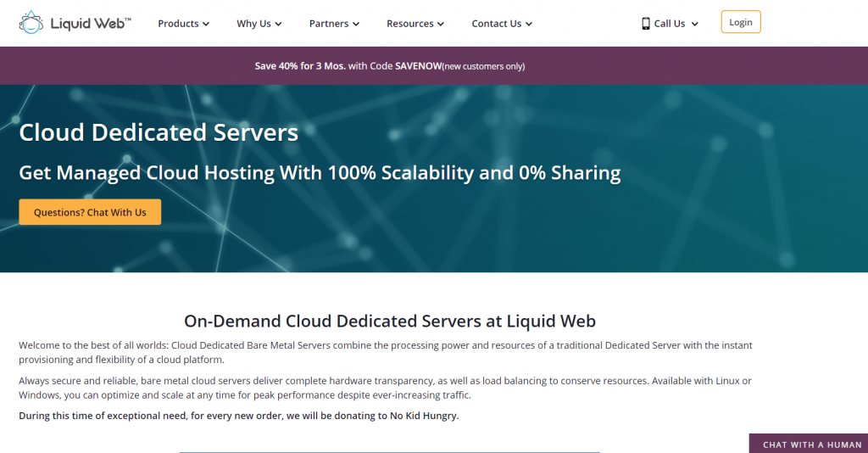Open the Chat With A Human widget
868x453 pixels.
point(809,444)
